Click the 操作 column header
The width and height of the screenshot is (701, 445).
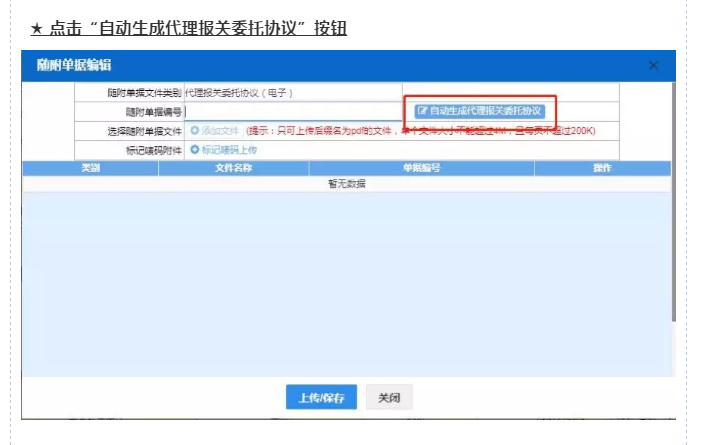point(602,168)
